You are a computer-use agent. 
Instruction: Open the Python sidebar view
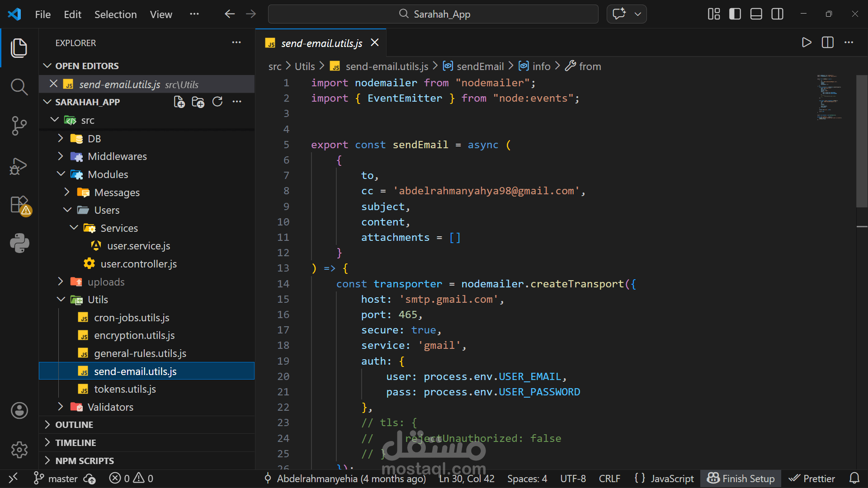tap(19, 243)
